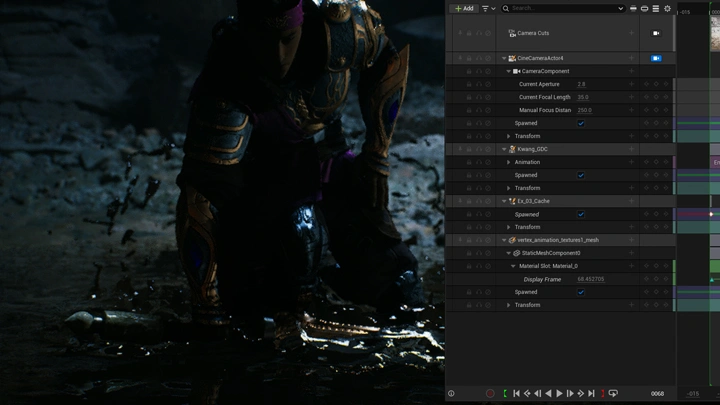Screen dimensions: 720x405
Task: Edit Current Focal Length value 35.0
Action: click(x=583, y=97)
